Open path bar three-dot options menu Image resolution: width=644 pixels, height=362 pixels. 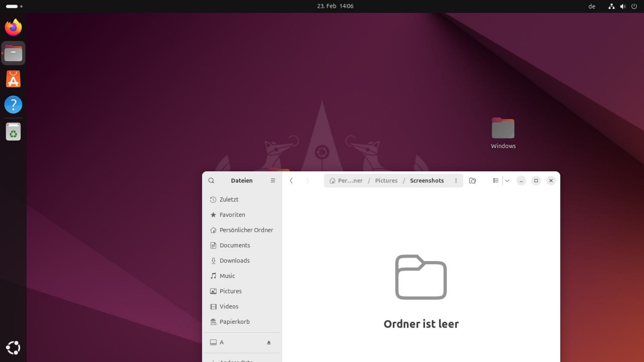[x=456, y=181]
